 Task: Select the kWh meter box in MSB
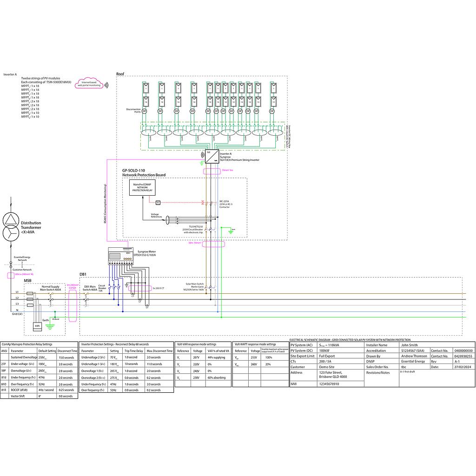(37, 326)
